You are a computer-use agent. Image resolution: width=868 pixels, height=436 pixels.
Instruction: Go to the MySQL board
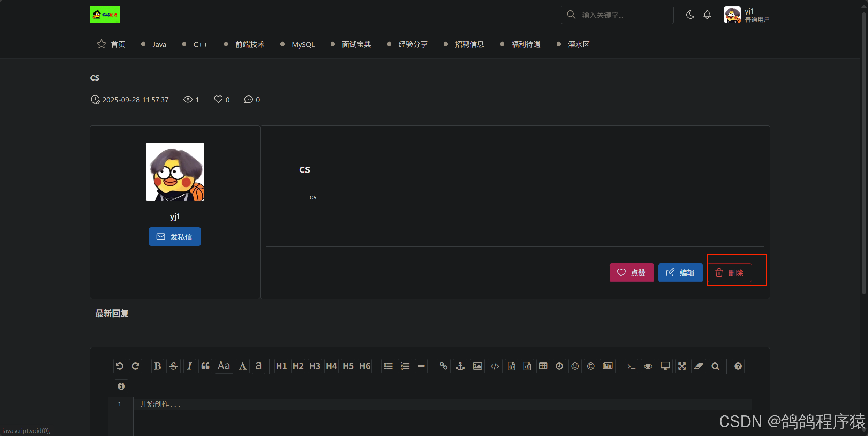click(x=303, y=45)
